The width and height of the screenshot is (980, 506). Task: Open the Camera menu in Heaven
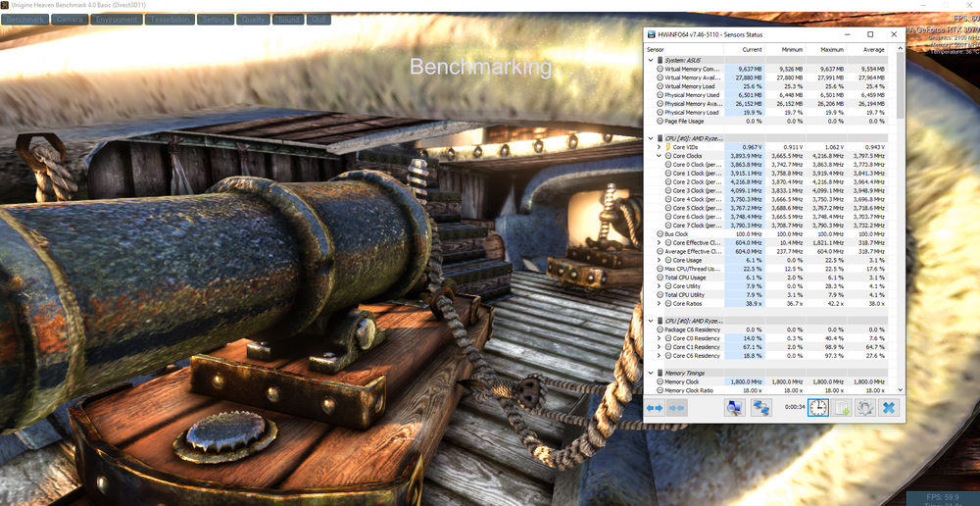click(70, 20)
